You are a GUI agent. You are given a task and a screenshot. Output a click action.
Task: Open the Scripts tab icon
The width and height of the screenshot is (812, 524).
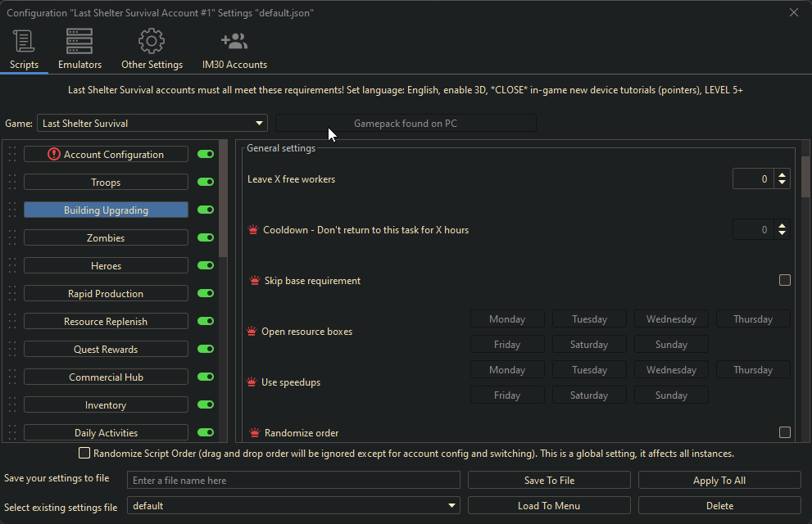[x=24, y=41]
